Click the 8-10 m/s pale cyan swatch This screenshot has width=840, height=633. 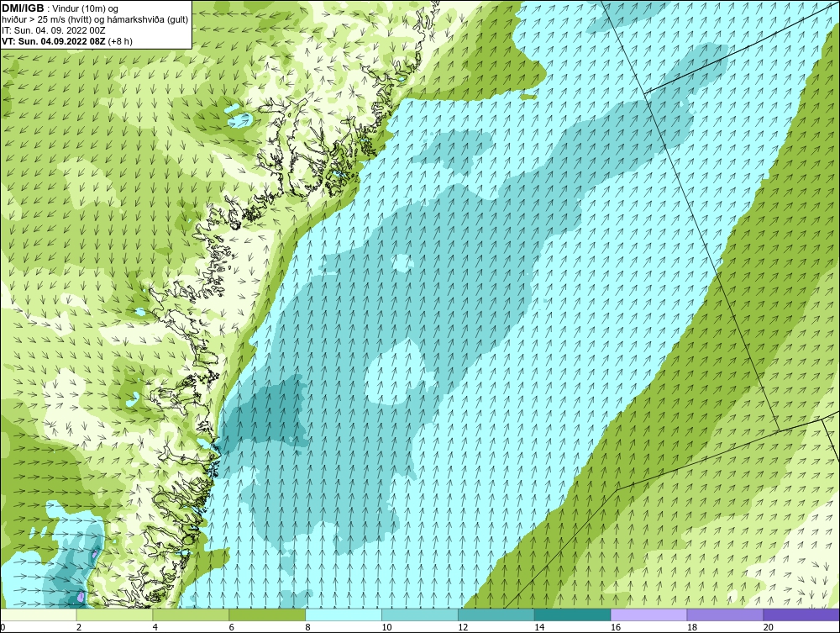click(x=344, y=615)
